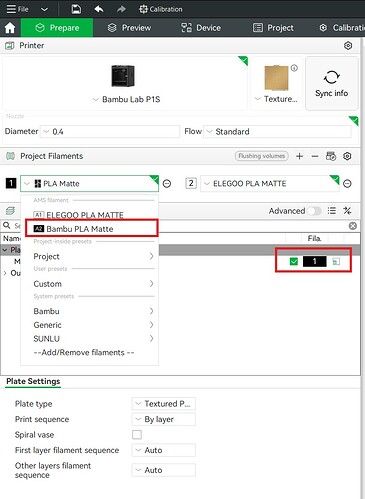Undo the last action

99,9
